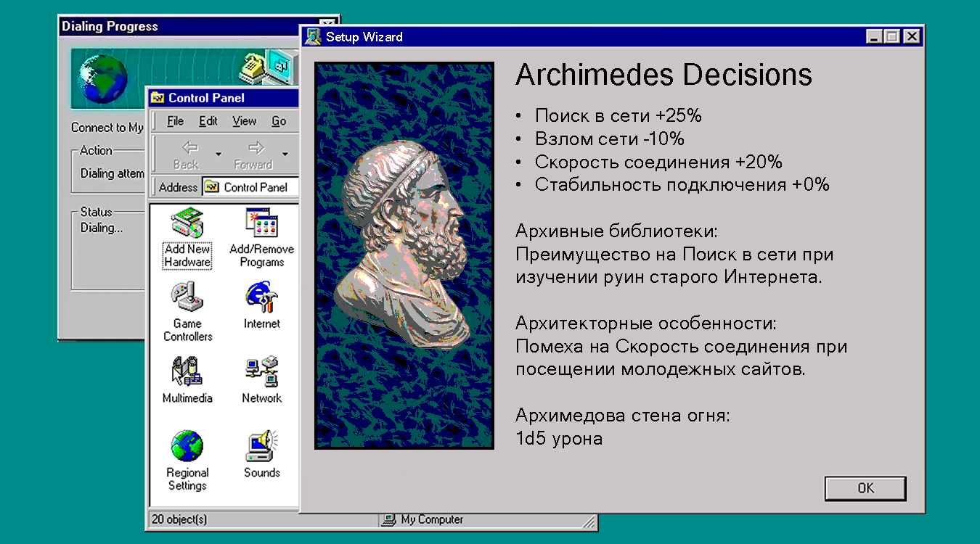Image resolution: width=980 pixels, height=544 pixels.
Task: Expand the Forward button history arrow
Action: (x=285, y=154)
